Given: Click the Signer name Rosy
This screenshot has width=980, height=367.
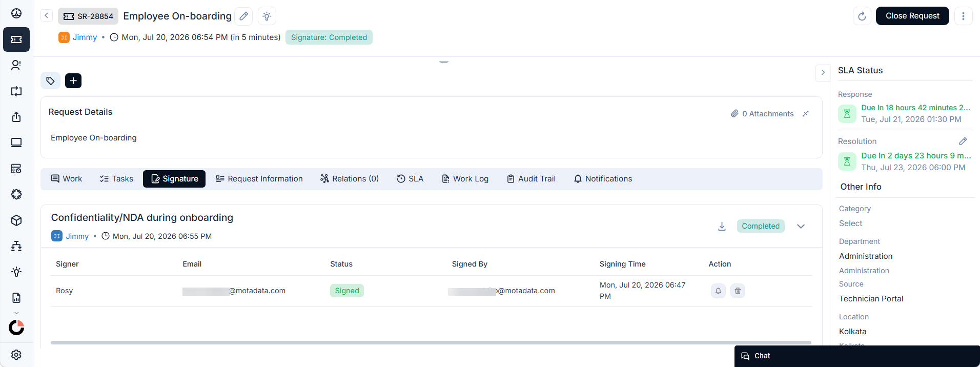Looking at the screenshot, I should (x=65, y=291).
